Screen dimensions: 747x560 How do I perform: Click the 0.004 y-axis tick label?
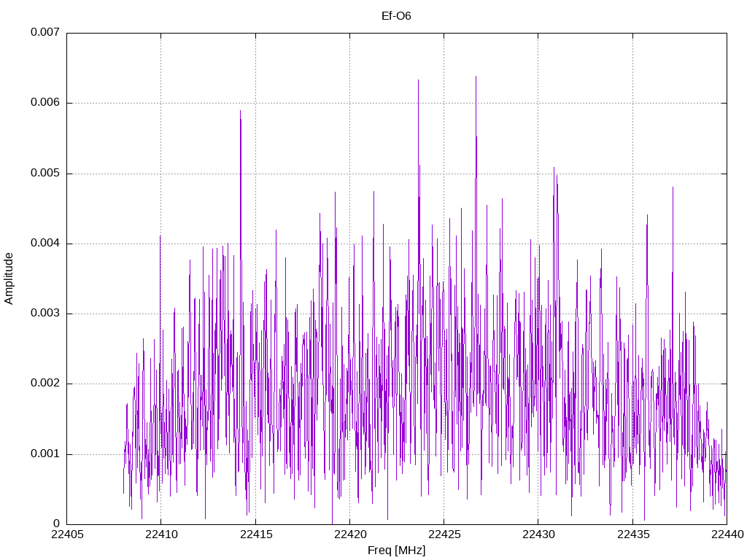(45, 244)
